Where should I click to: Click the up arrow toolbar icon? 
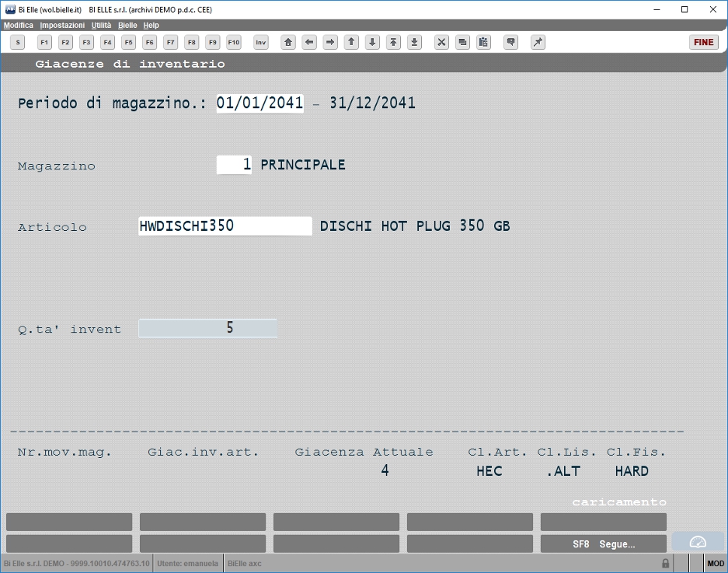pyautogui.click(x=351, y=42)
